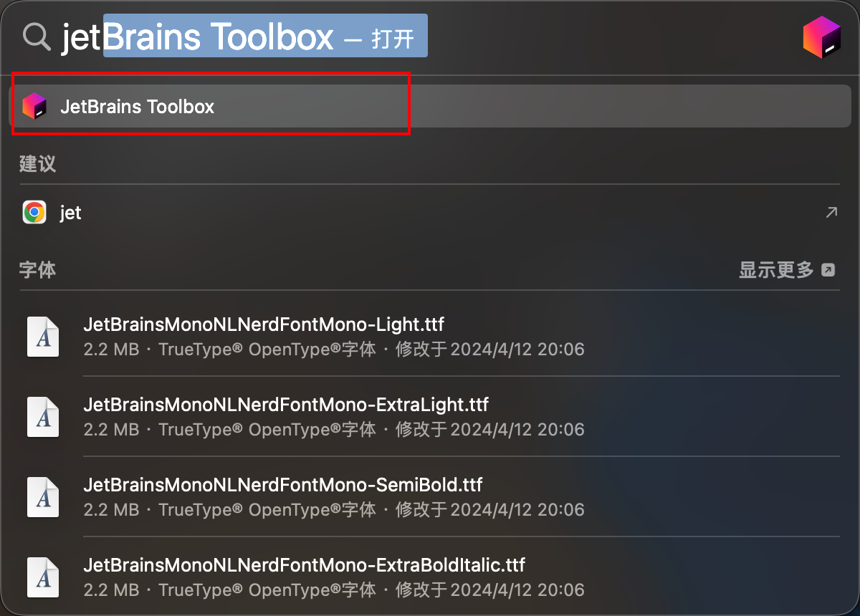The height and width of the screenshot is (616, 860).
Task: Click the Chrome icon beside jet suggestion
Action: click(x=34, y=213)
